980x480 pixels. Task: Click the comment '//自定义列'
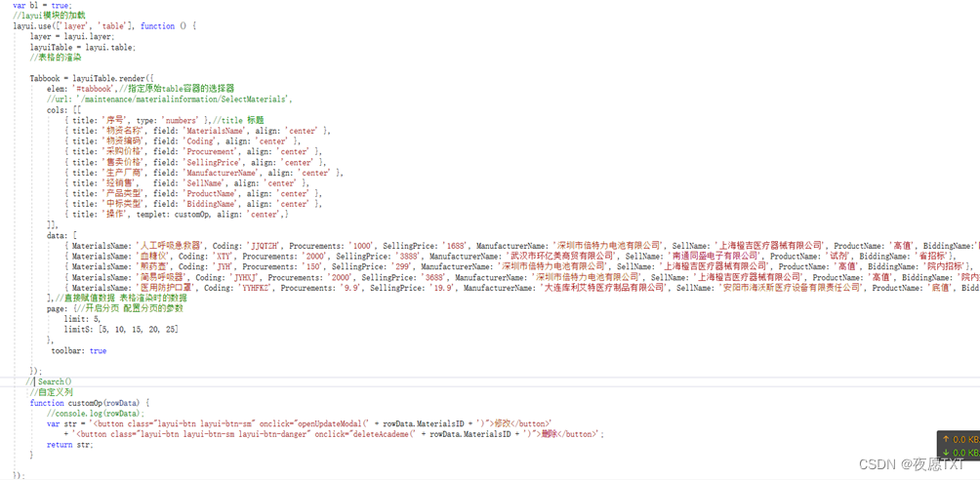point(52,392)
